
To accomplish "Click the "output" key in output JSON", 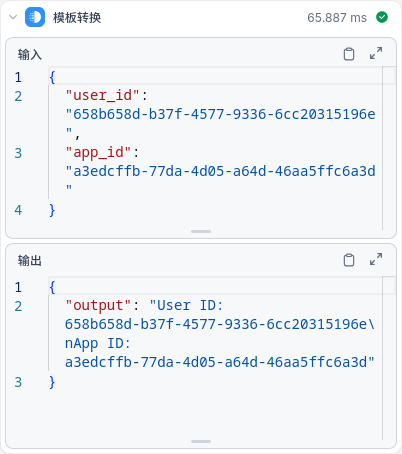I will tap(98, 306).
